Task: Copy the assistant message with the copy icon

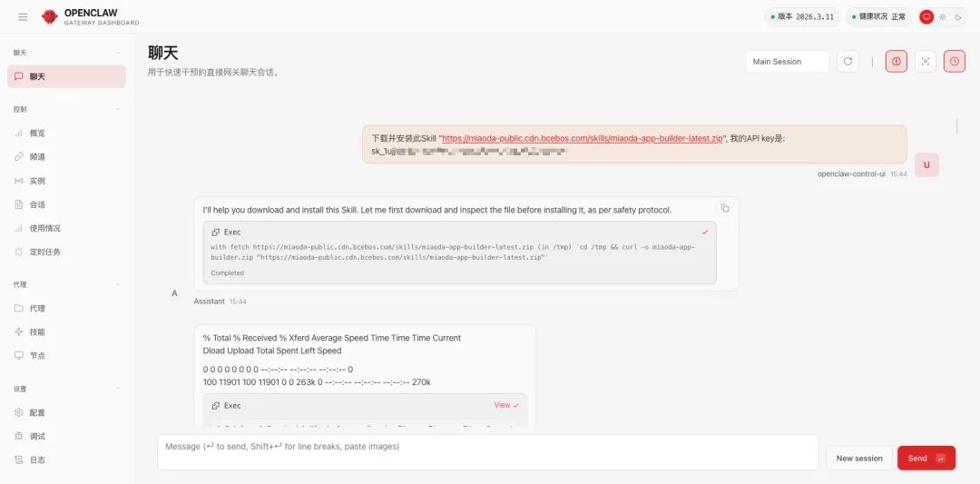Action: [725, 209]
